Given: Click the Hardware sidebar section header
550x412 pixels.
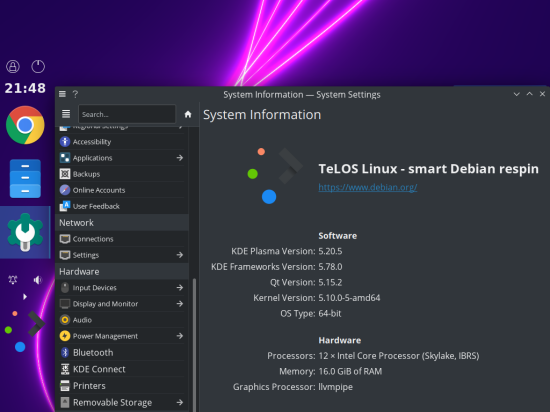Looking at the screenshot, I should point(122,271).
